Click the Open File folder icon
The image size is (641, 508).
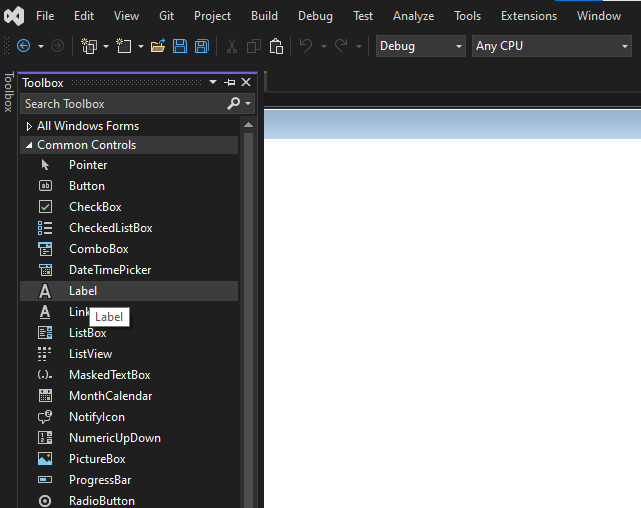click(x=158, y=46)
